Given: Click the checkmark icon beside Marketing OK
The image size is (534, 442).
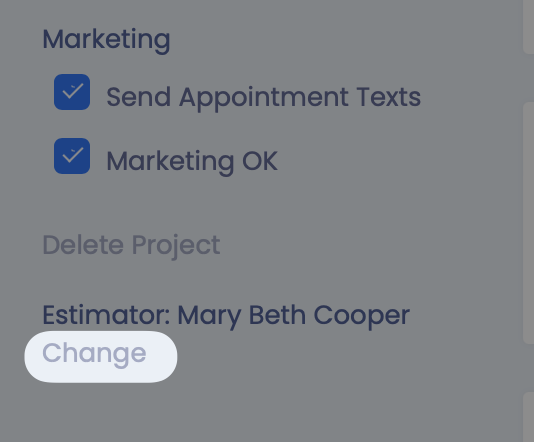Looking at the screenshot, I should (x=73, y=155).
